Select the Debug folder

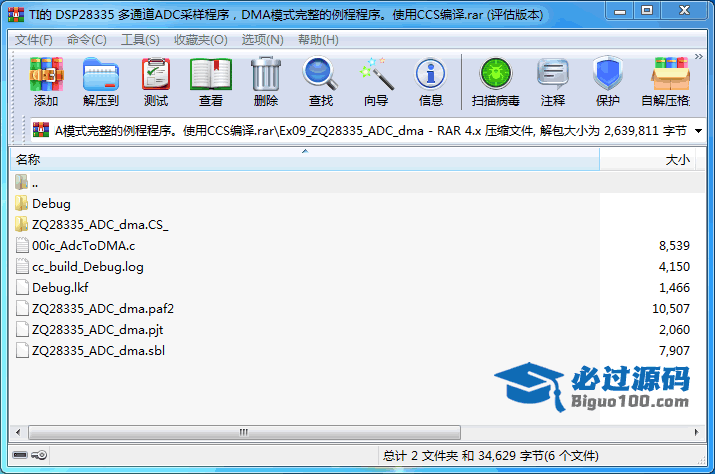(x=358, y=204)
